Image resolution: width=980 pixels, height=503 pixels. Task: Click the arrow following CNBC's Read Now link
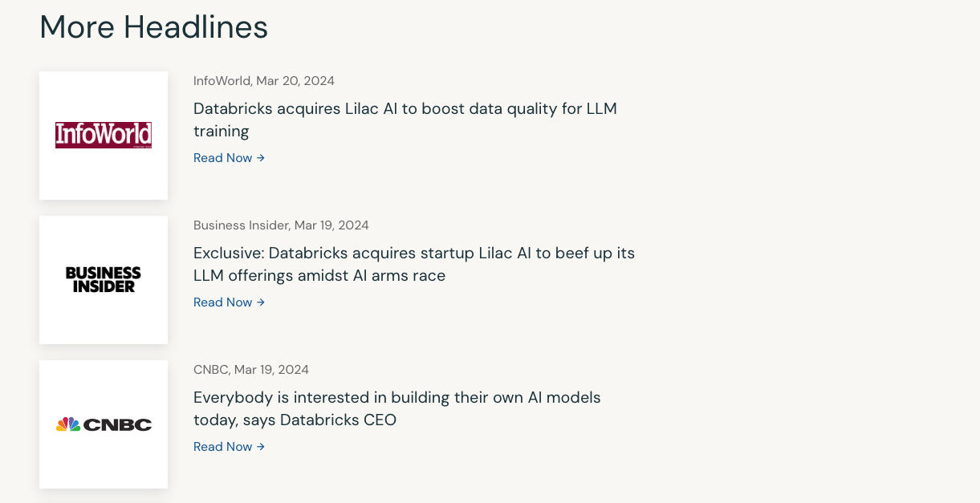(x=261, y=446)
